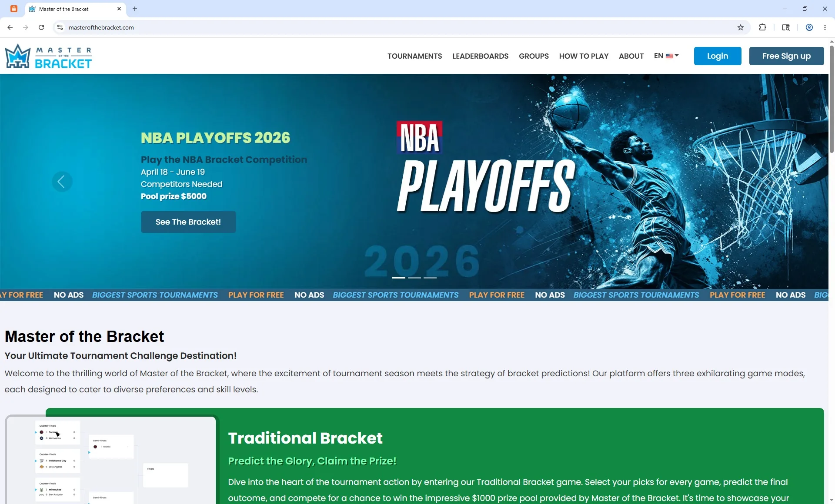Close the Master of the Bracket tab
The image size is (835, 504).
(119, 9)
